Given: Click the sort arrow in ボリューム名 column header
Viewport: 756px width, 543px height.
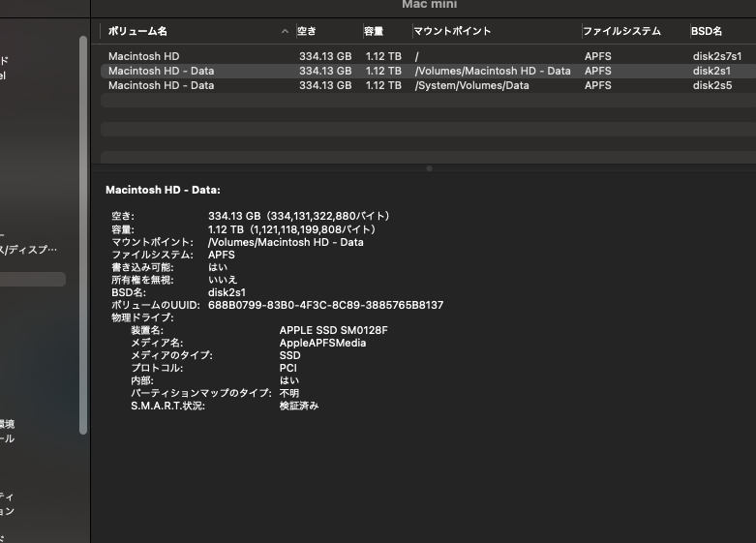Looking at the screenshot, I should [x=285, y=32].
